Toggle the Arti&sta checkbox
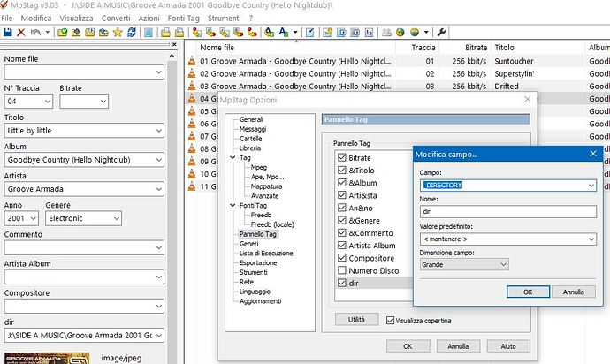Screen dimensions: 610x364 coord(342,195)
